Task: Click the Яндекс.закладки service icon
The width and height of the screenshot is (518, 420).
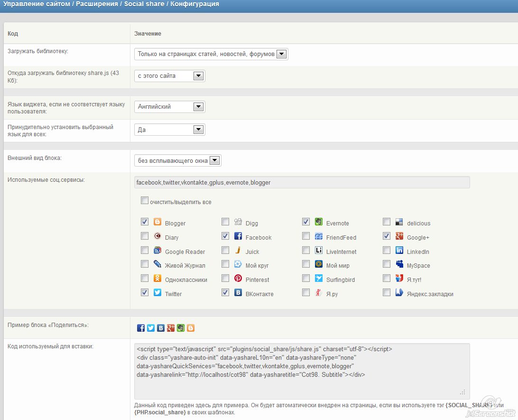Action: [399, 292]
